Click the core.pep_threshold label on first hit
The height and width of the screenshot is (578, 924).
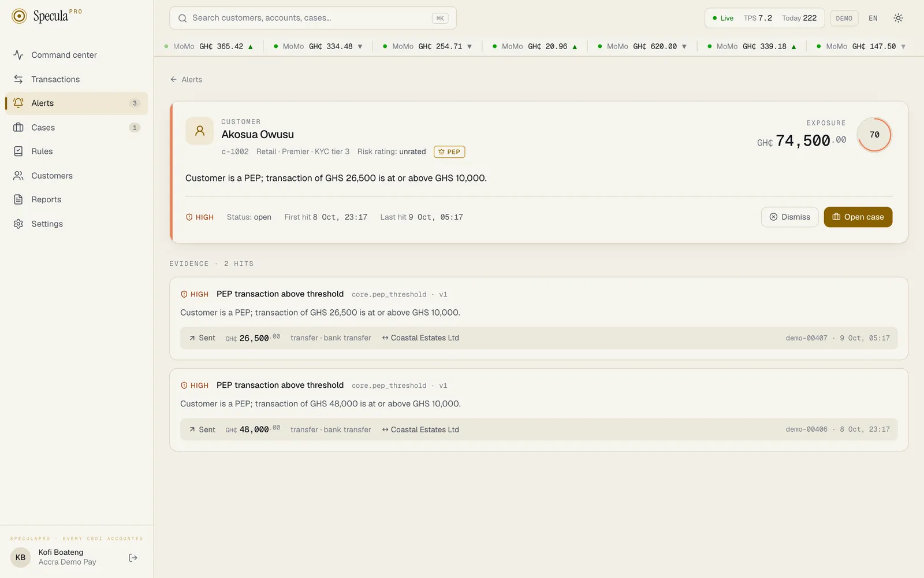pos(389,295)
